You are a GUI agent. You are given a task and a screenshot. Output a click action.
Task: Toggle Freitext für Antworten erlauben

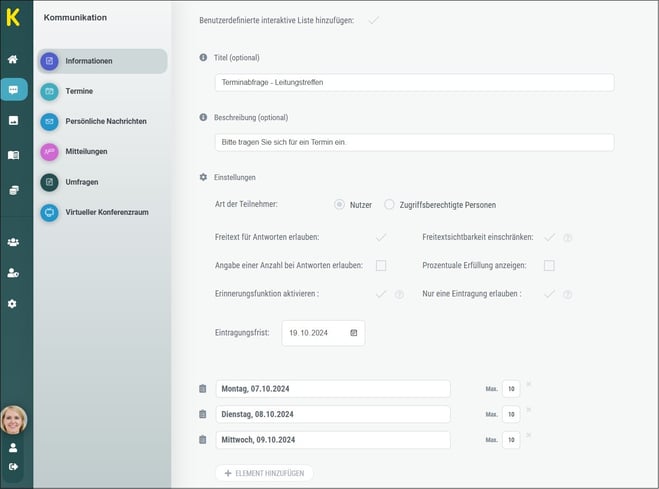[381, 237]
